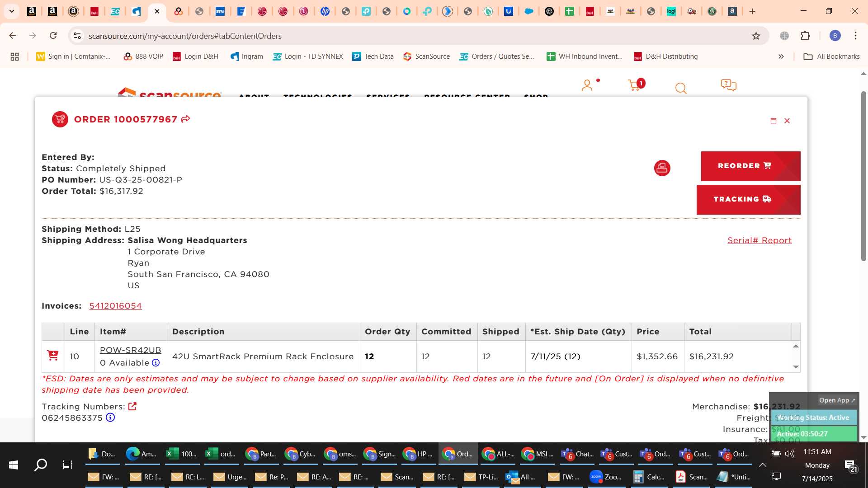868x488 pixels.
Task: Switch to the first Amazon browser tab
Action: (32, 11)
